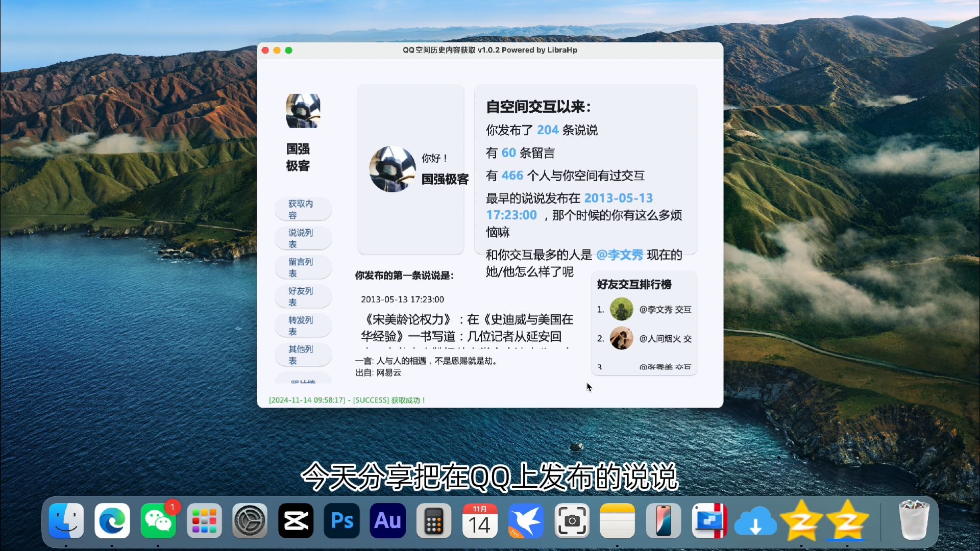Open the Trash in the Dock
The width and height of the screenshot is (980, 551).
pyautogui.click(x=914, y=520)
